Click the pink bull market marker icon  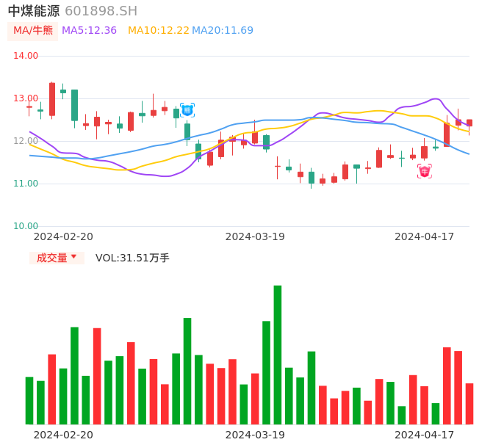pos(425,171)
